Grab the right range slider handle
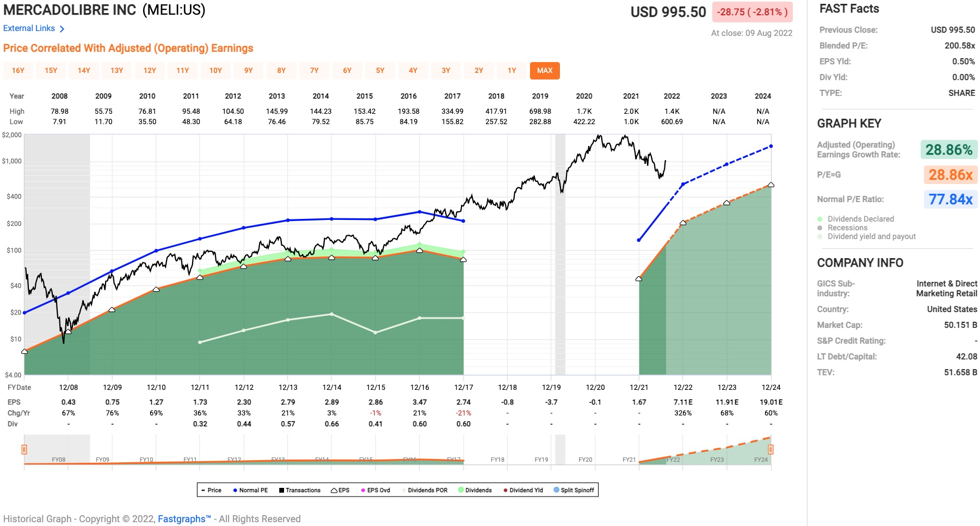This screenshot has width=980, height=526. pos(771,450)
